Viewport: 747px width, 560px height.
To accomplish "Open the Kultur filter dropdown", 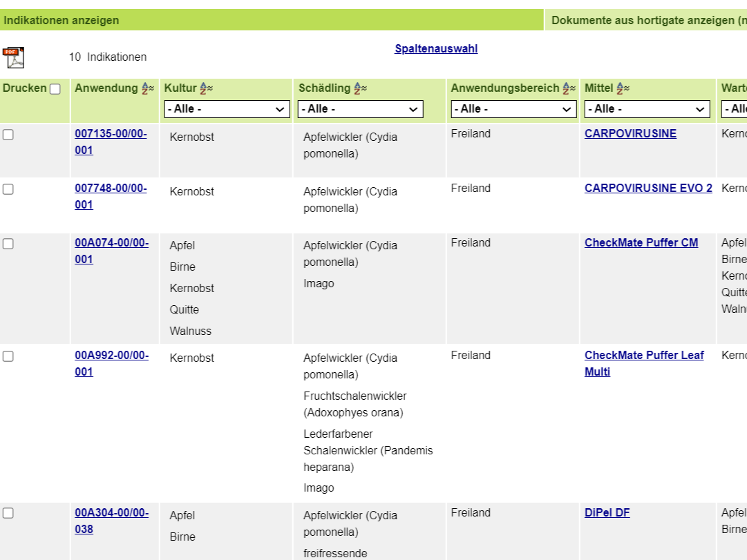I will (227, 109).
